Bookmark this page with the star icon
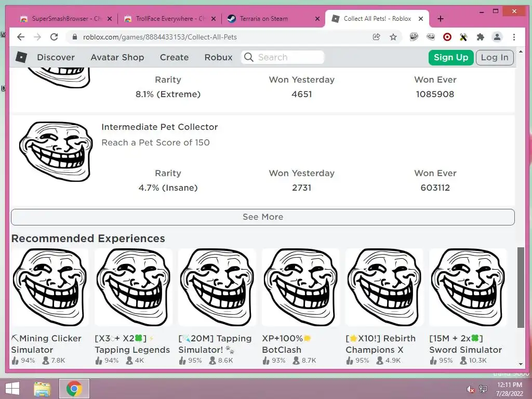The image size is (532, 399). [x=393, y=37]
